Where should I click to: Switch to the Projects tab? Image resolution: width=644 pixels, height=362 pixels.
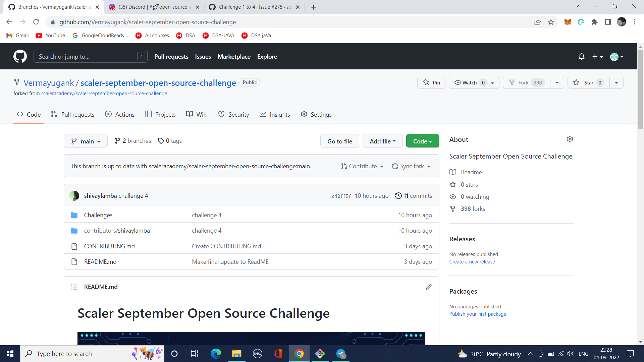coord(160,114)
